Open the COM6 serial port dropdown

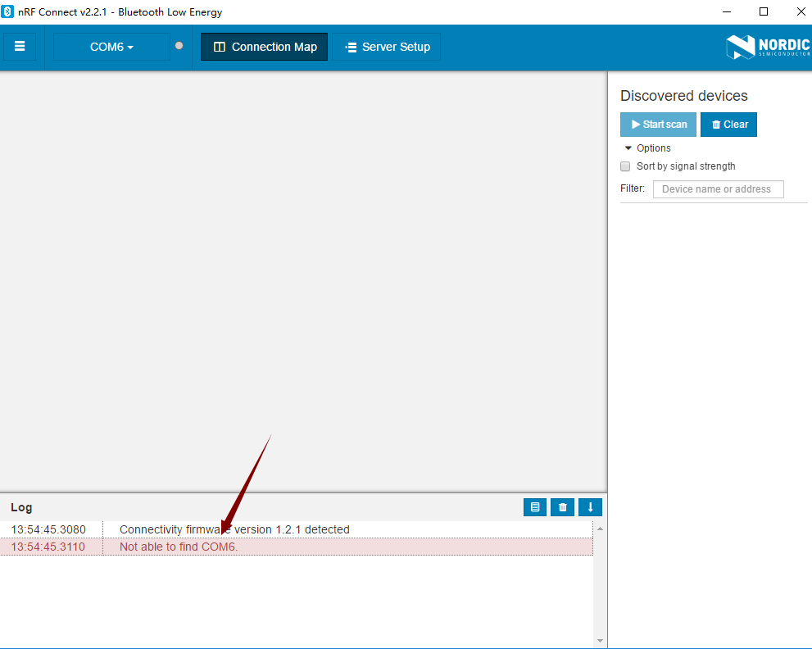coord(111,47)
